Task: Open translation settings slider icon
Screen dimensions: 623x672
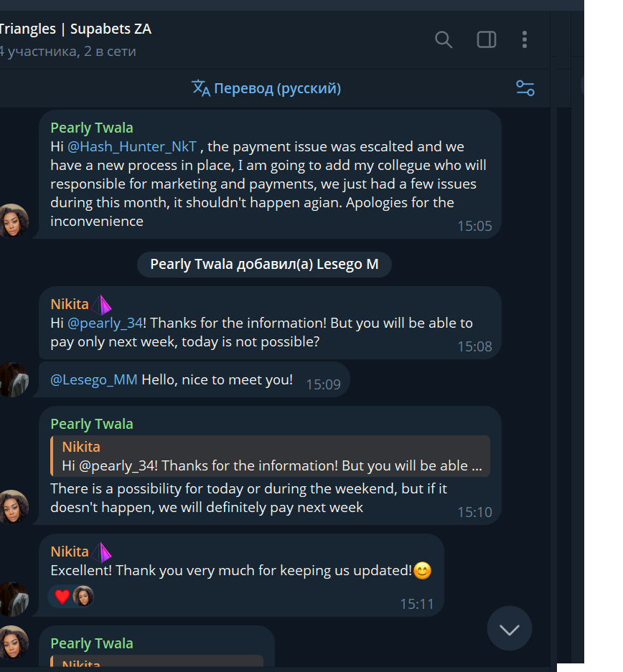Action: 525,88
